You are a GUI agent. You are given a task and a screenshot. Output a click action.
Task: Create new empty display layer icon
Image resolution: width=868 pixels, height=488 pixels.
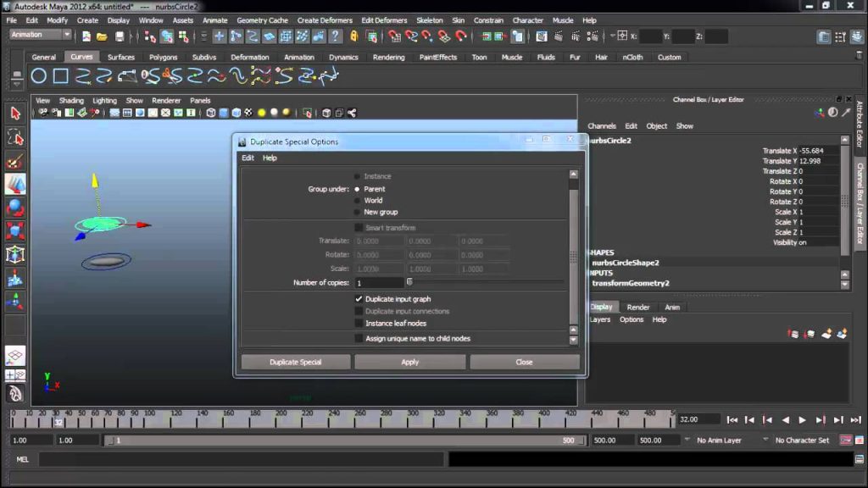point(826,334)
